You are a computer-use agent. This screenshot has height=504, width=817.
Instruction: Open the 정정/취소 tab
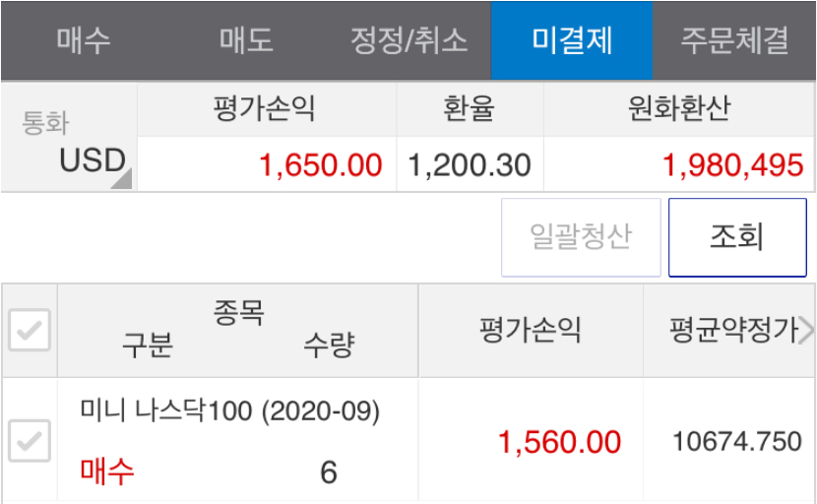click(x=409, y=40)
